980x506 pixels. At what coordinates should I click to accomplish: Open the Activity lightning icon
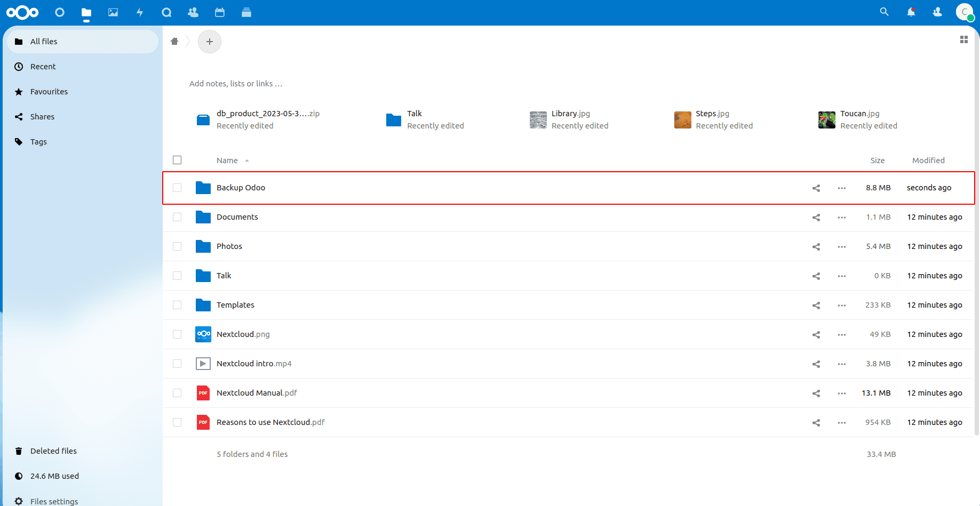pyautogui.click(x=140, y=12)
